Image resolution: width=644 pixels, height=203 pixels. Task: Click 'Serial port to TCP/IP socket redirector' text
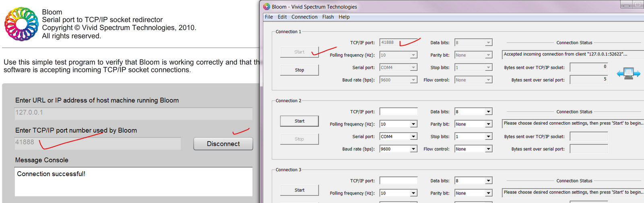pyautogui.click(x=102, y=20)
